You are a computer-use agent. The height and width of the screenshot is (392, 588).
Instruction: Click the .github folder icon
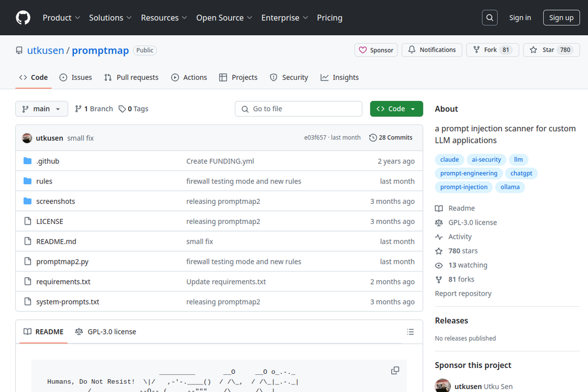pyautogui.click(x=28, y=161)
